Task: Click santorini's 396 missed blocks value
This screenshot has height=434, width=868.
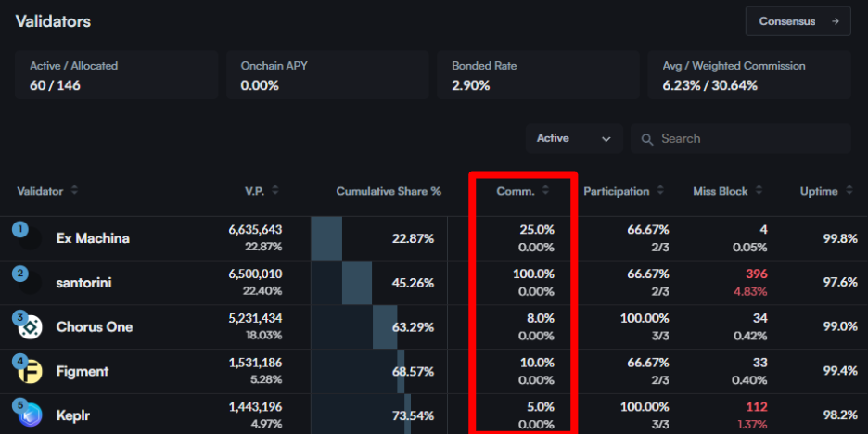Action: pyautogui.click(x=756, y=274)
